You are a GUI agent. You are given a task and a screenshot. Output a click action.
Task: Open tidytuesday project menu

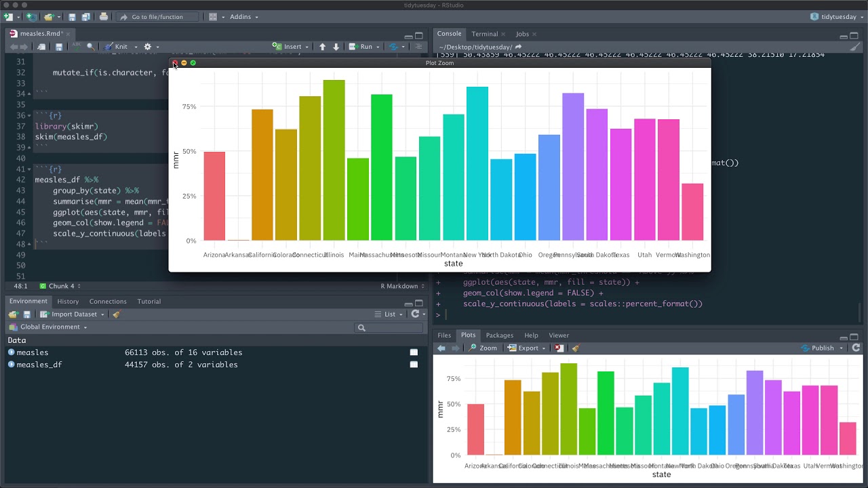[x=837, y=16]
